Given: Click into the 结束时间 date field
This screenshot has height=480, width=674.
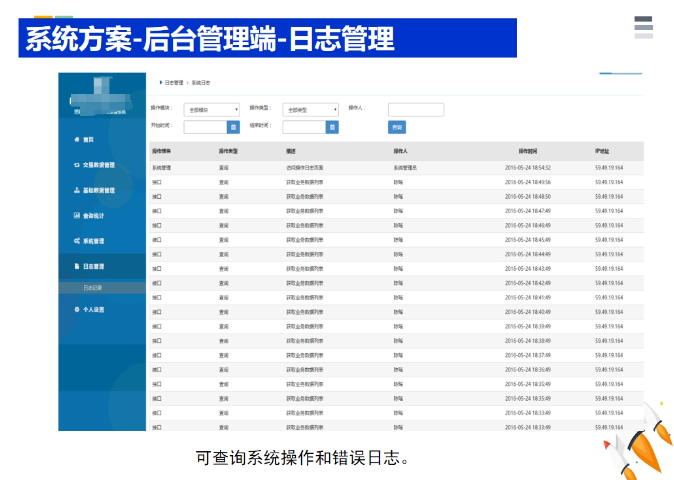Looking at the screenshot, I should pos(304,127).
